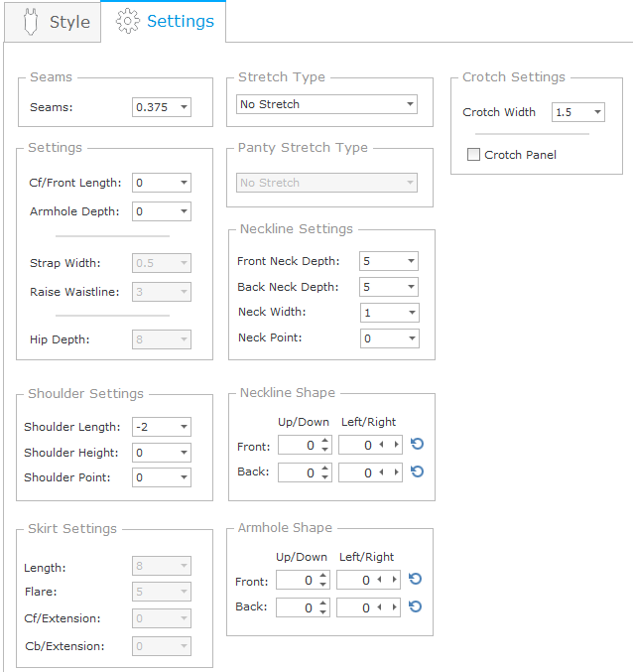
Task: Open the Cf/Front Length dropdown
Action: (x=184, y=184)
